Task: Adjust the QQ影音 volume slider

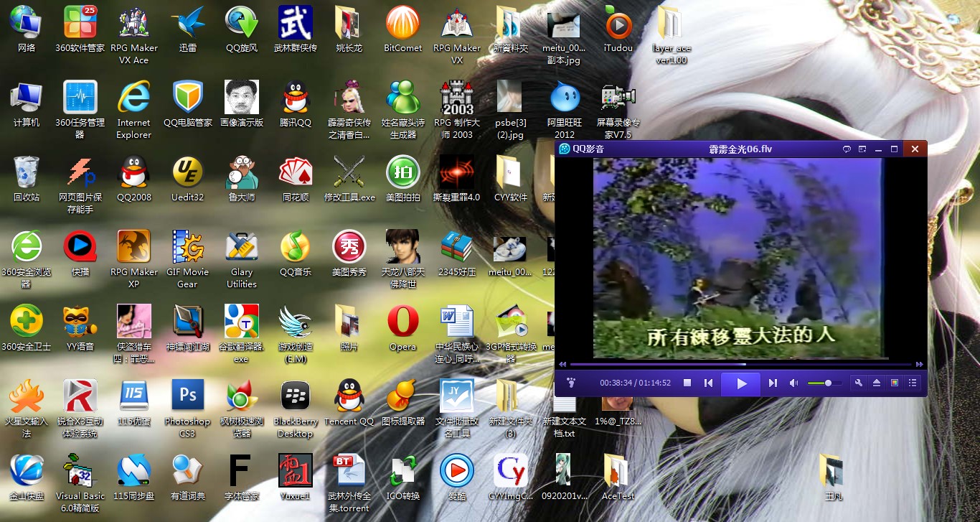Action: click(x=824, y=383)
